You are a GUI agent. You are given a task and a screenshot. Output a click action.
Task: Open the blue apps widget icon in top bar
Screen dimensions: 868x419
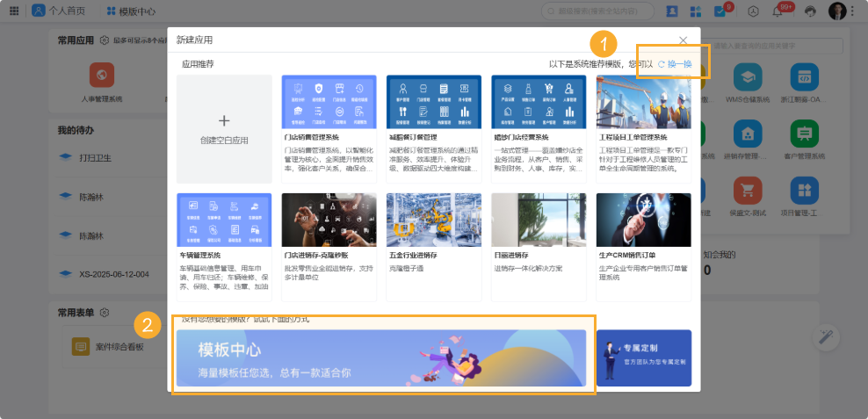tap(696, 11)
